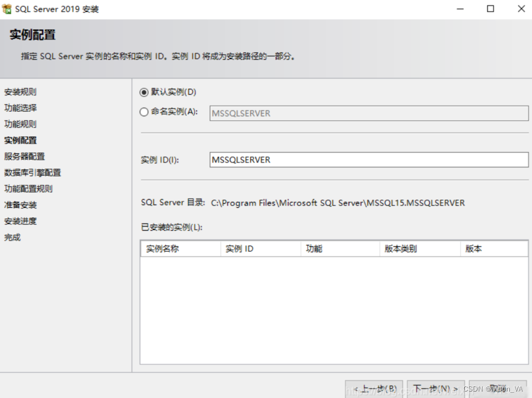Select 实例配置 step in sidebar
Viewport: 532px width, 398px height.
(21, 140)
